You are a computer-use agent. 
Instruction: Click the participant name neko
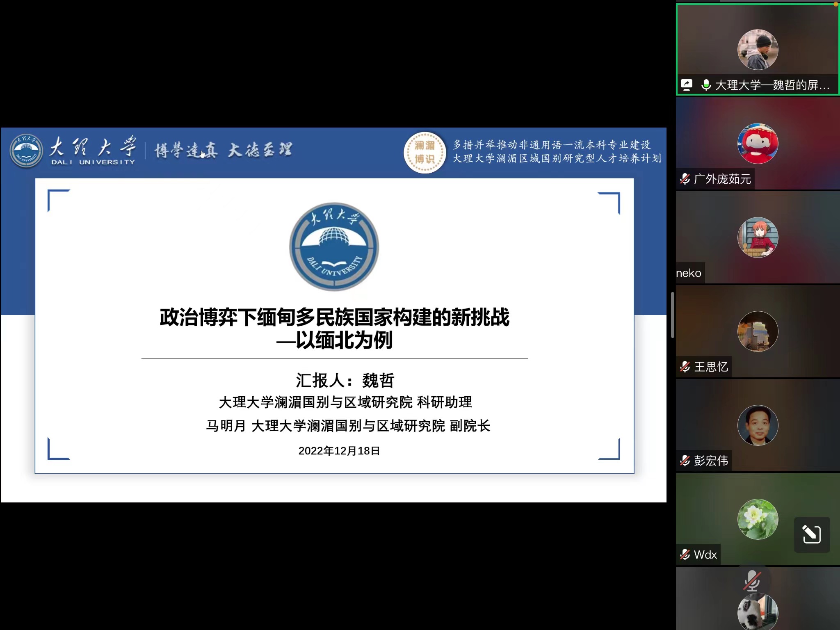tap(689, 273)
